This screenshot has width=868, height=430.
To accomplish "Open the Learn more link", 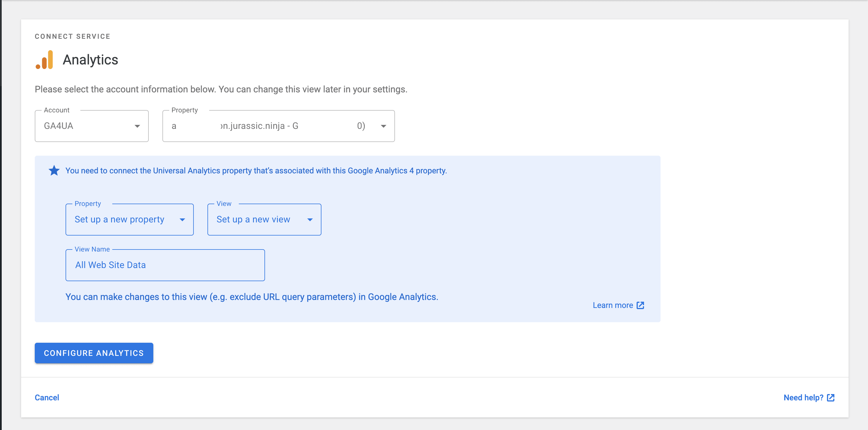I will (618, 305).
